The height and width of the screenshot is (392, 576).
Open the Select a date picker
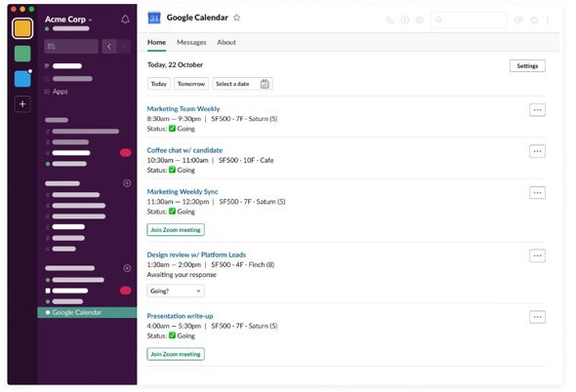coord(242,84)
